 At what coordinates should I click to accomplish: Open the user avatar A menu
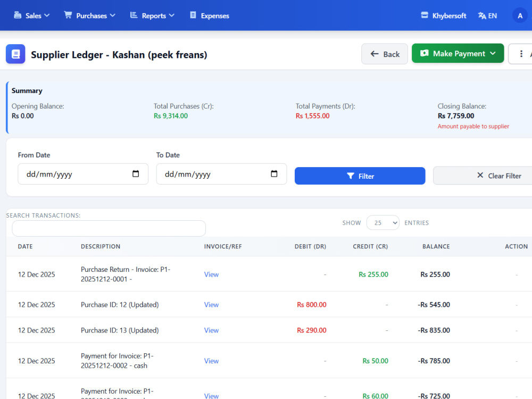click(x=520, y=15)
